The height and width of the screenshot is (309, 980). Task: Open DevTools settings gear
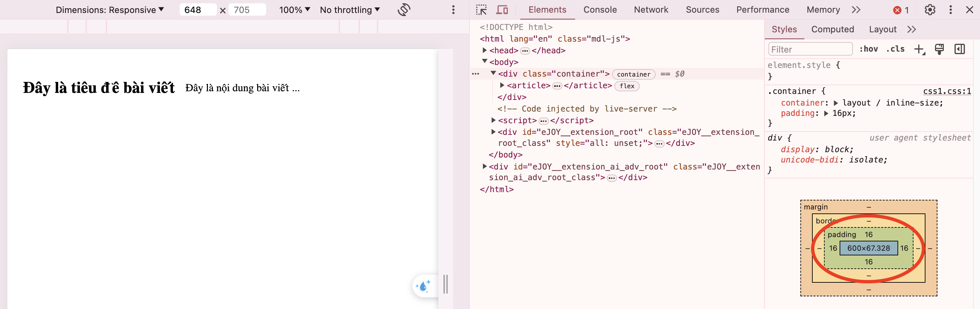930,10
